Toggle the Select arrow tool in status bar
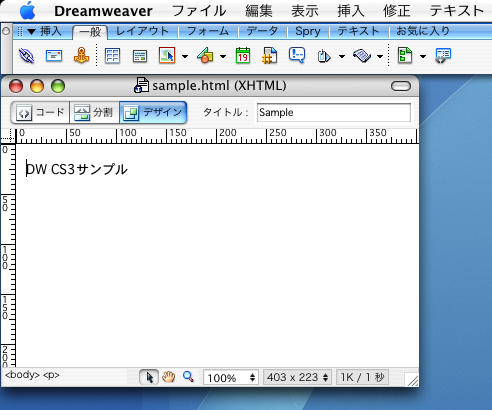The height and width of the screenshot is (410, 492). pyautogui.click(x=149, y=377)
